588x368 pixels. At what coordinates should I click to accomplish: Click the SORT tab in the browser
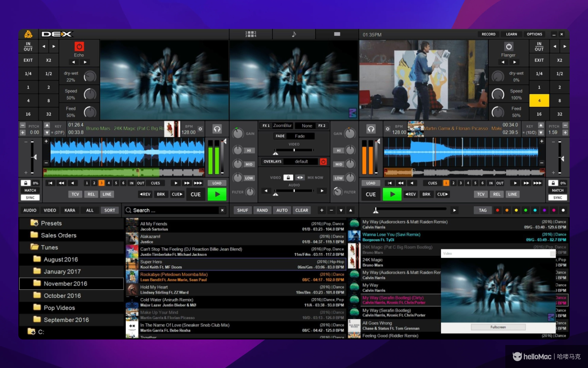[x=110, y=210]
